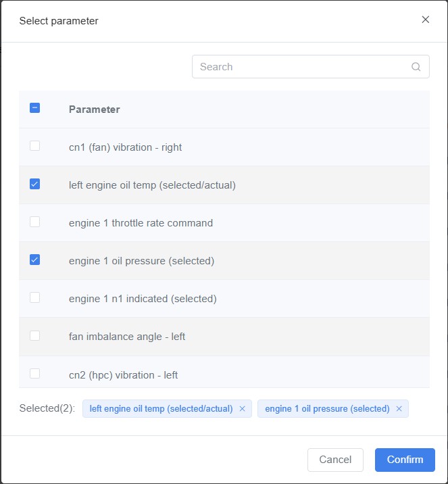Check cn1 (fan) vibration - right
The image size is (448, 484).
click(35, 146)
